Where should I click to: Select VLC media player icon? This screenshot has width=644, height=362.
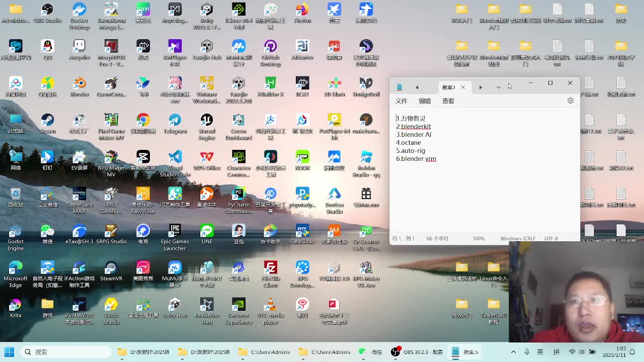pyautogui.click(x=270, y=311)
